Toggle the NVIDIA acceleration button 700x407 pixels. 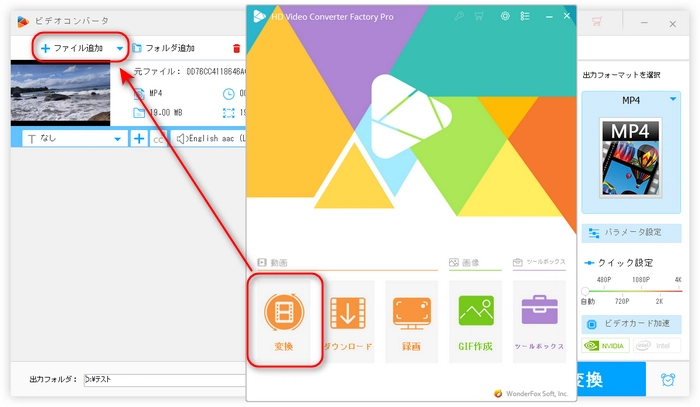pos(609,348)
